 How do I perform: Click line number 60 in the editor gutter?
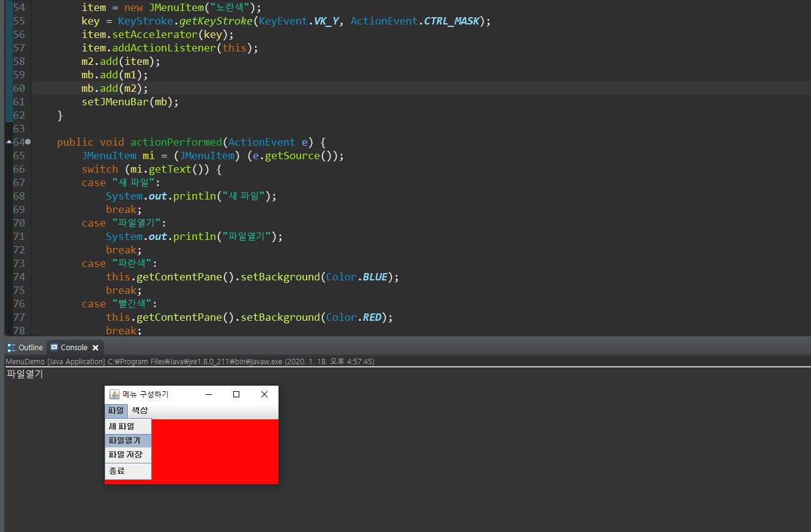19,88
